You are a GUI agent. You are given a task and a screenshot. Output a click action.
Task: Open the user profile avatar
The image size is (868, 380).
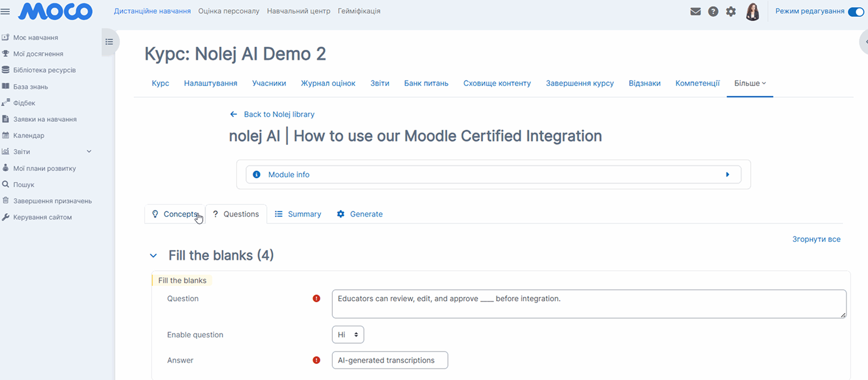click(x=752, y=12)
